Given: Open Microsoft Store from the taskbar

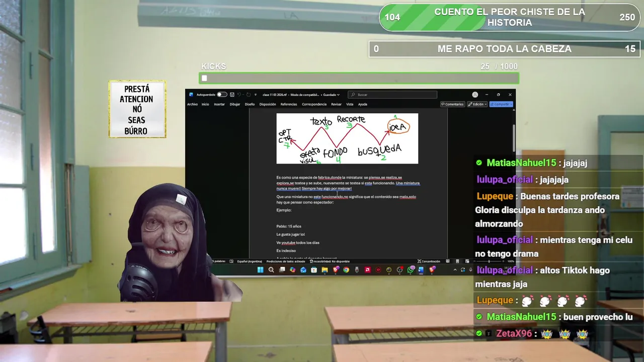Looking at the screenshot, I should click(314, 270).
